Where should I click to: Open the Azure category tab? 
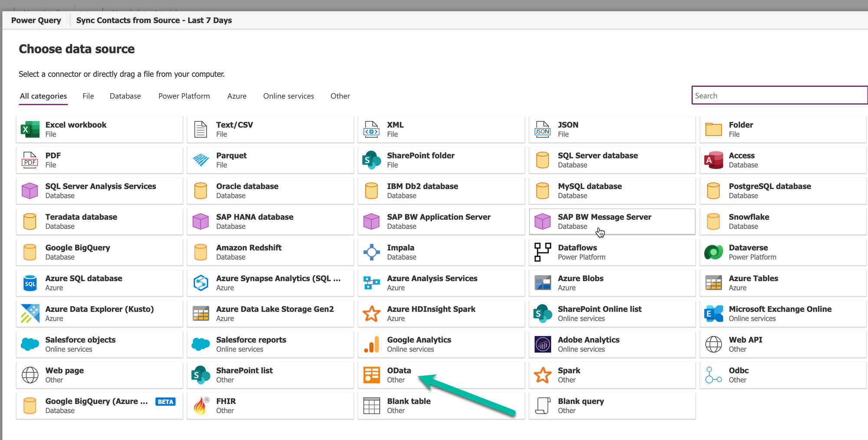point(237,96)
